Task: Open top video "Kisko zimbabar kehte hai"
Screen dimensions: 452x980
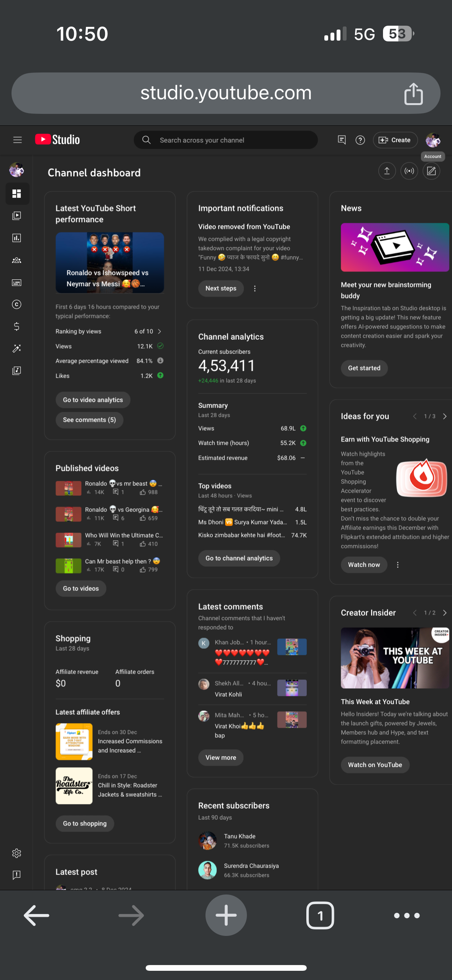Action: pos(252,535)
